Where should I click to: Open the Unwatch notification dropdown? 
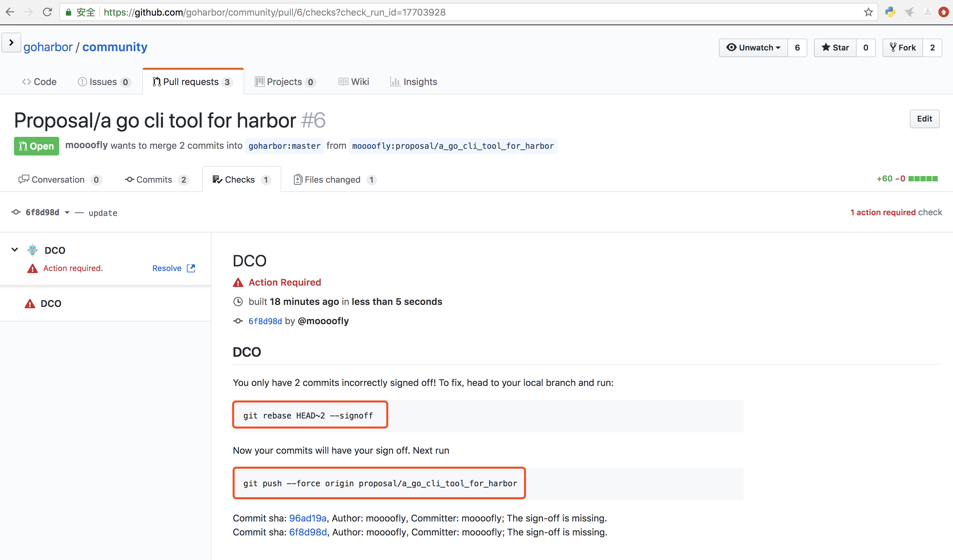tap(753, 47)
